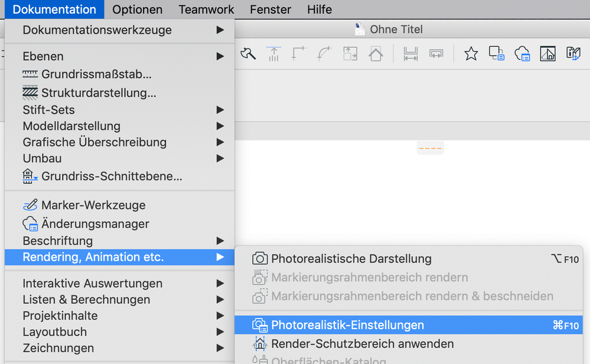
Task: Expand the Modelldarstellung submenu
Action: (71, 126)
